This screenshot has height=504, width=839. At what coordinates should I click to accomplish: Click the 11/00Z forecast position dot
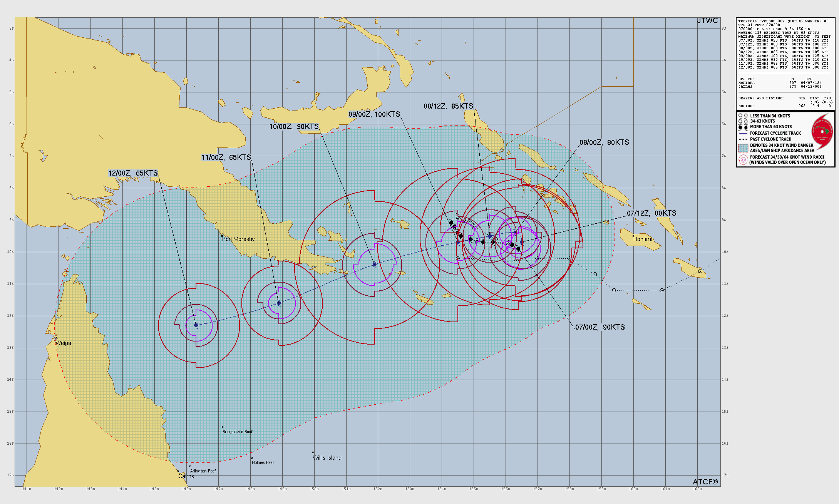pyautogui.click(x=279, y=303)
